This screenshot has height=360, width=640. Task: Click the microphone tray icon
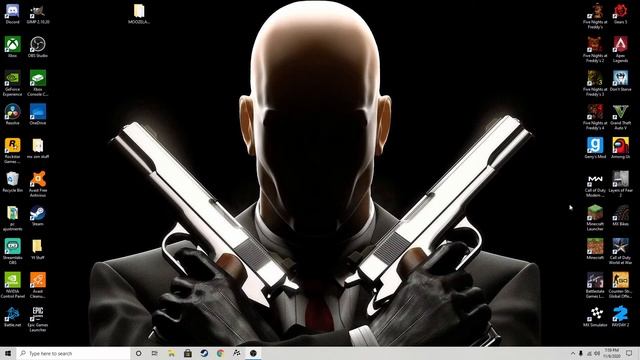[x=581, y=353]
